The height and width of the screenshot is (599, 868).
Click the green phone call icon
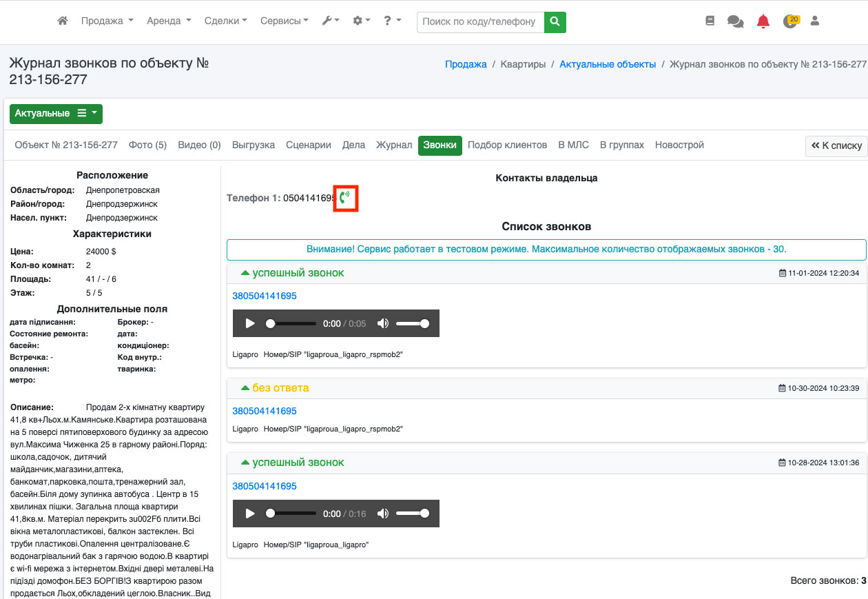(x=345, y=199)
